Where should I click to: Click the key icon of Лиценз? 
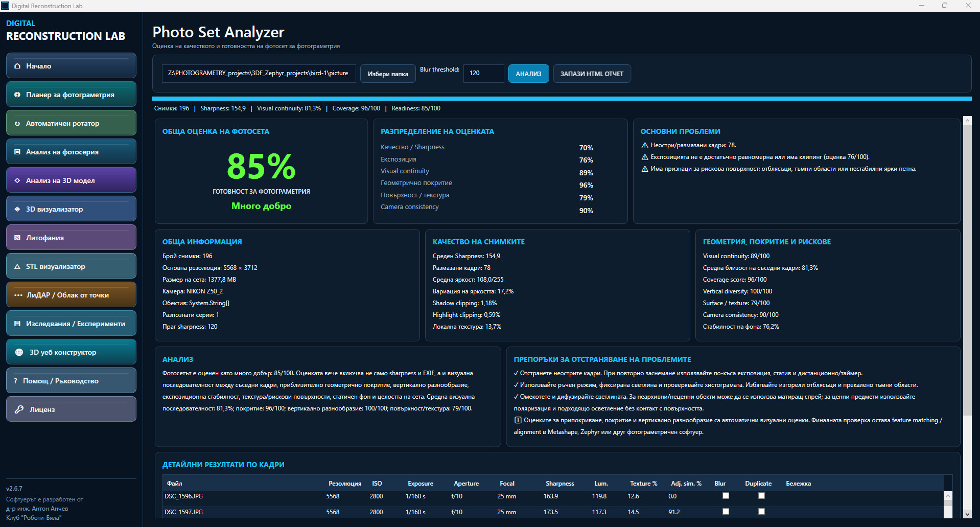19,409
